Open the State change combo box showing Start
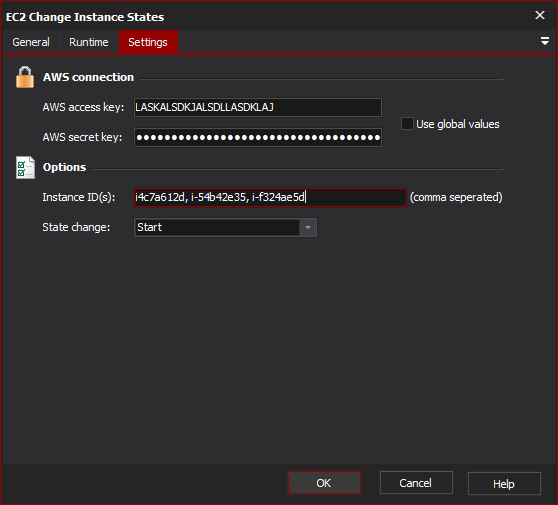Viewport: 558px width, 505px height. (x=225, y=227)
